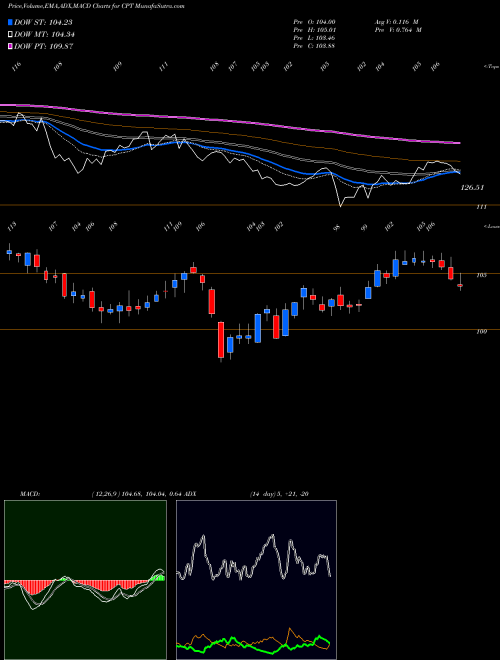Click the first top label '116'
The image size is (500, 660).
click(x=17, y=66)
